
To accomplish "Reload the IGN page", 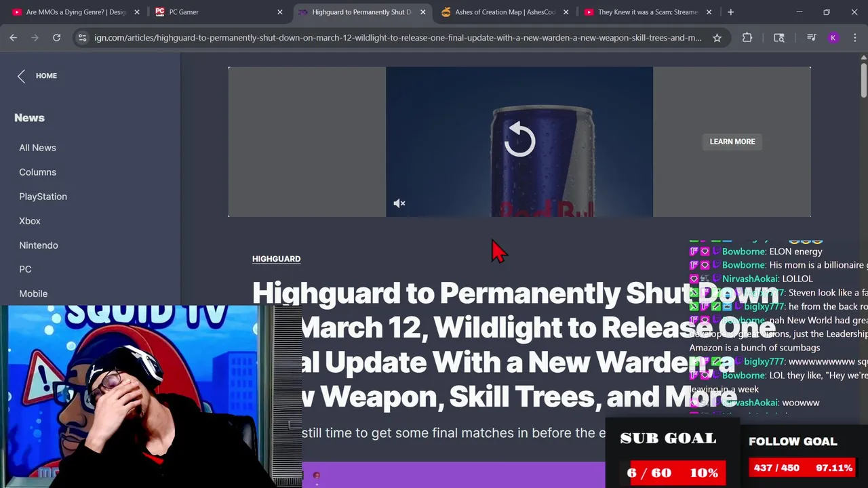I will coord(57,38).
